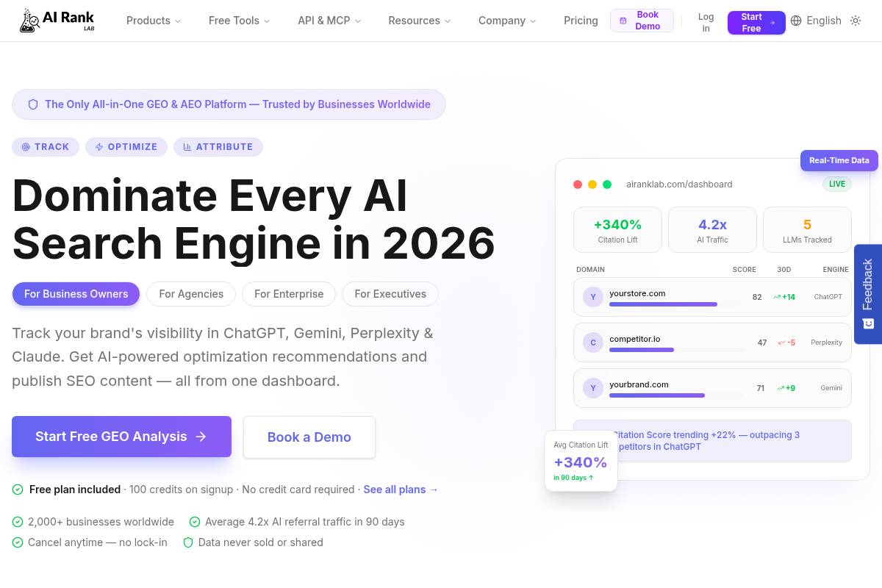Click the Y avatar for yourbrand.com
This screenshot has height=588, width=882.
pos(593,388)
